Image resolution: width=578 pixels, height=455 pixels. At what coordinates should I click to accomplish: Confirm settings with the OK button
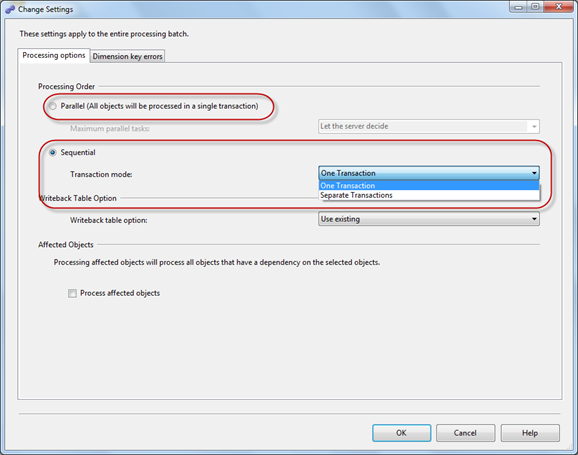401,433
